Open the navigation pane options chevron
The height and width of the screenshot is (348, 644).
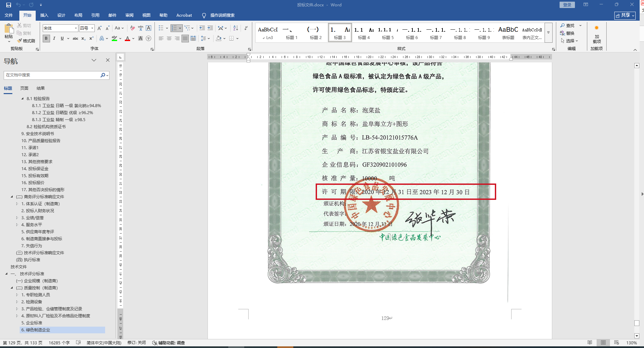pos(94,60)
